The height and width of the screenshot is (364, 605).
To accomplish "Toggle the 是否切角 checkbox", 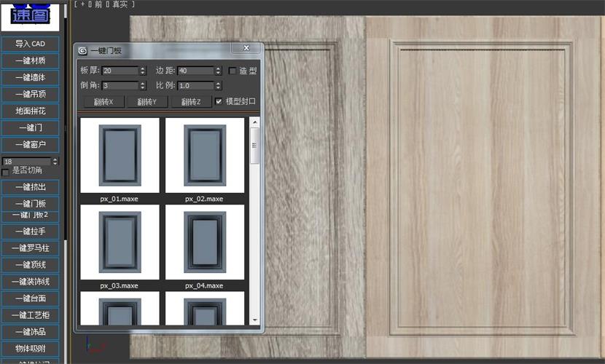I will 5,173.
